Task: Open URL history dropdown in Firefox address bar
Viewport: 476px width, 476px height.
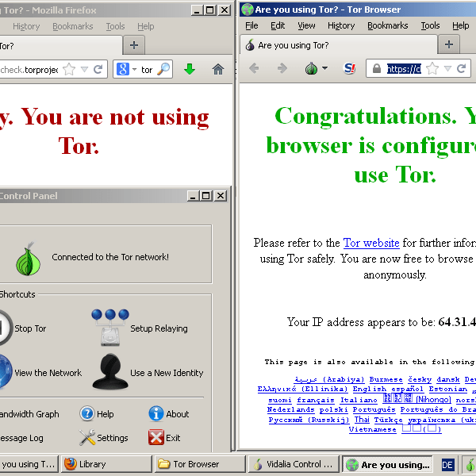Action: [x=84, y=70]
